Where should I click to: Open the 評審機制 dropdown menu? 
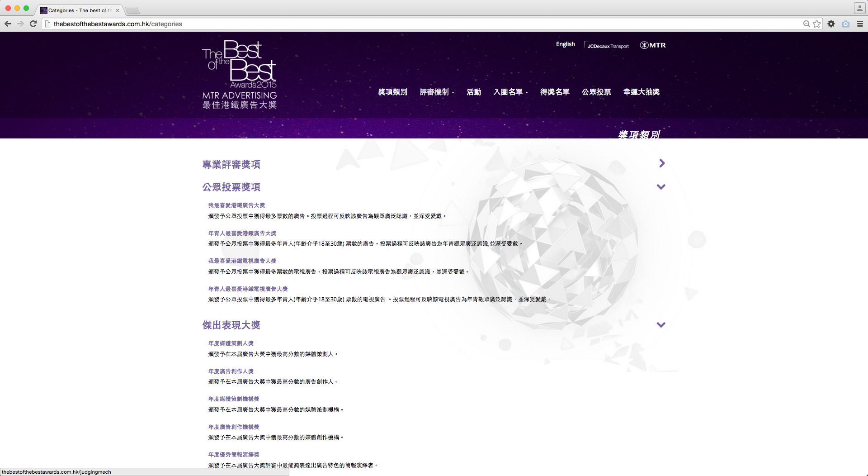(x=436, y=92)
